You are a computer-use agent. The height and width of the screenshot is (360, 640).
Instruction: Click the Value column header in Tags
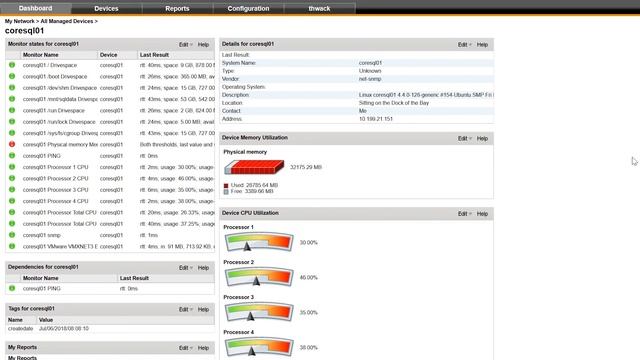[46, 320]
